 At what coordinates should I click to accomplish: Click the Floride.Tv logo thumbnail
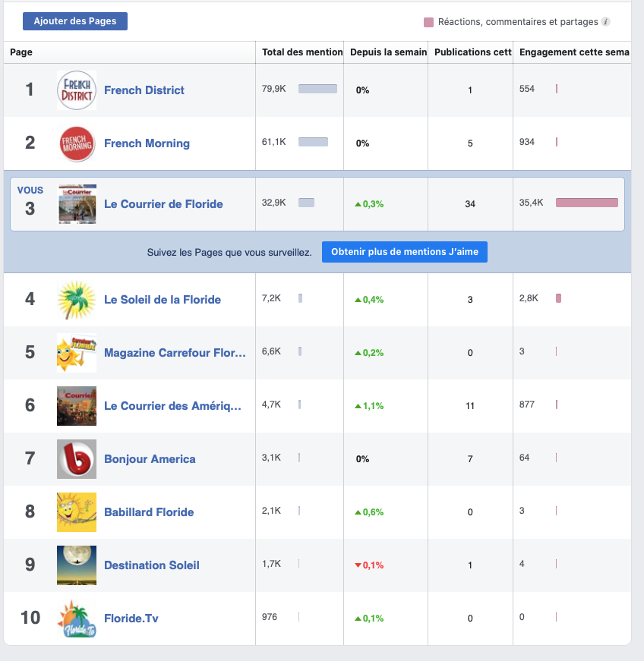click(x=77, y=619)
